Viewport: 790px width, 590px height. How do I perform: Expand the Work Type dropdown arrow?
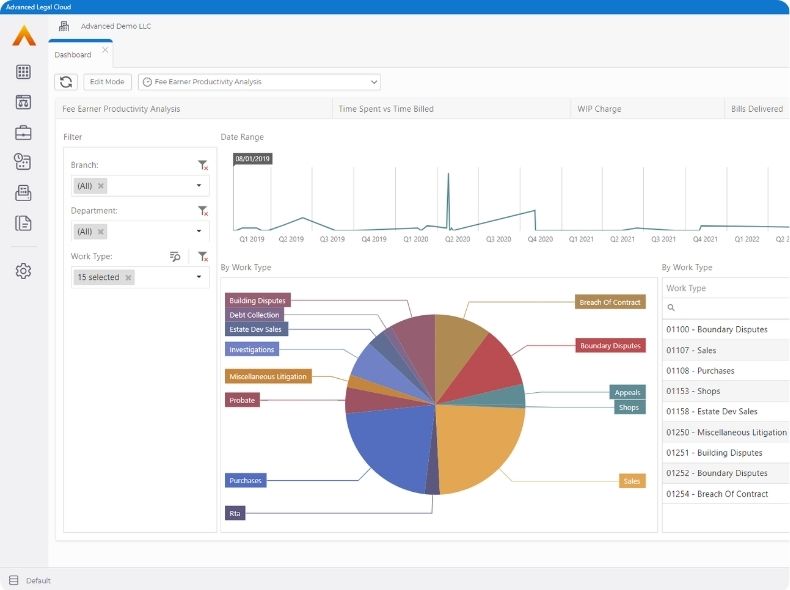click(198, 277)
